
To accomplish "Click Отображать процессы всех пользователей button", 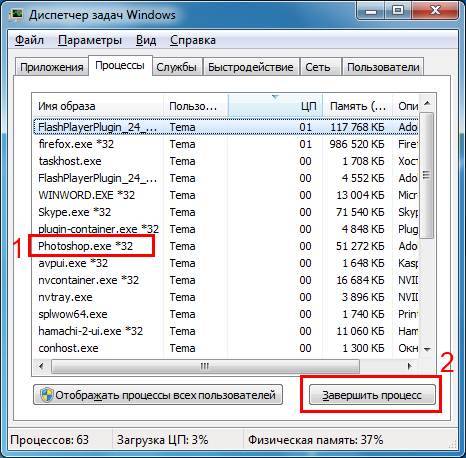I will coord(158,395).
